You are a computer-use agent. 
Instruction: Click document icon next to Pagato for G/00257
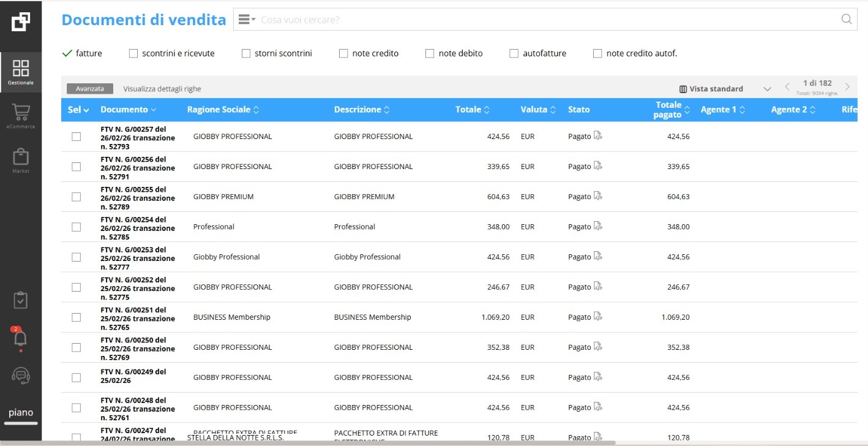click(x=598, y=136)
